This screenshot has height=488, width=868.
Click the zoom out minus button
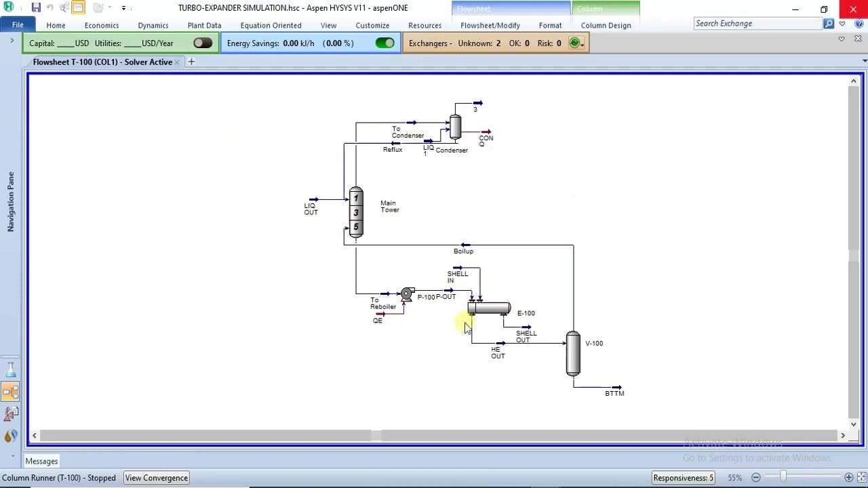[755, 478]
